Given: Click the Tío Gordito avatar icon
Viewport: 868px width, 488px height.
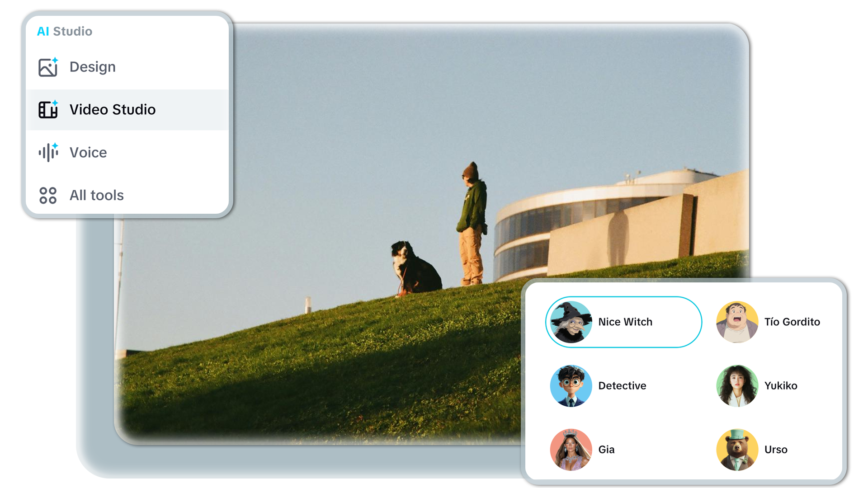Looking at the screenshot, I should click(x=737, y=322).
